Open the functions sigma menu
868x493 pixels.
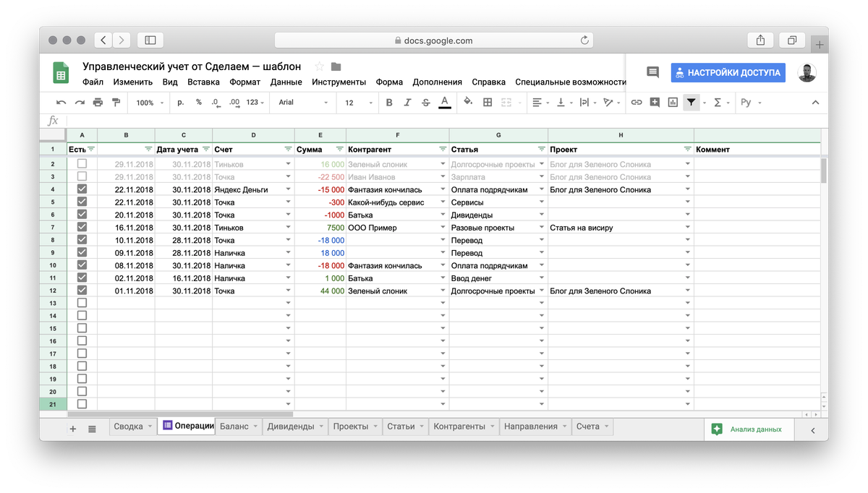point(720,103)
